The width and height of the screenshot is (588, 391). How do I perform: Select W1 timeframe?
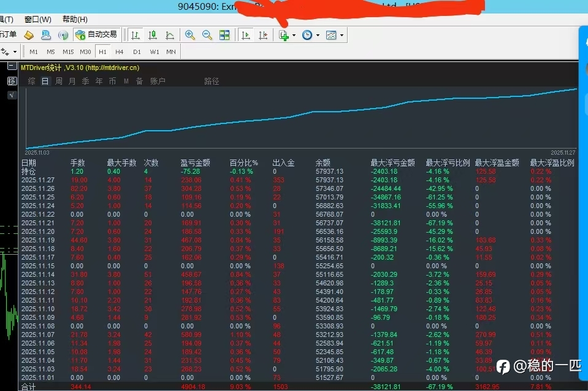[x=154, y=52]
